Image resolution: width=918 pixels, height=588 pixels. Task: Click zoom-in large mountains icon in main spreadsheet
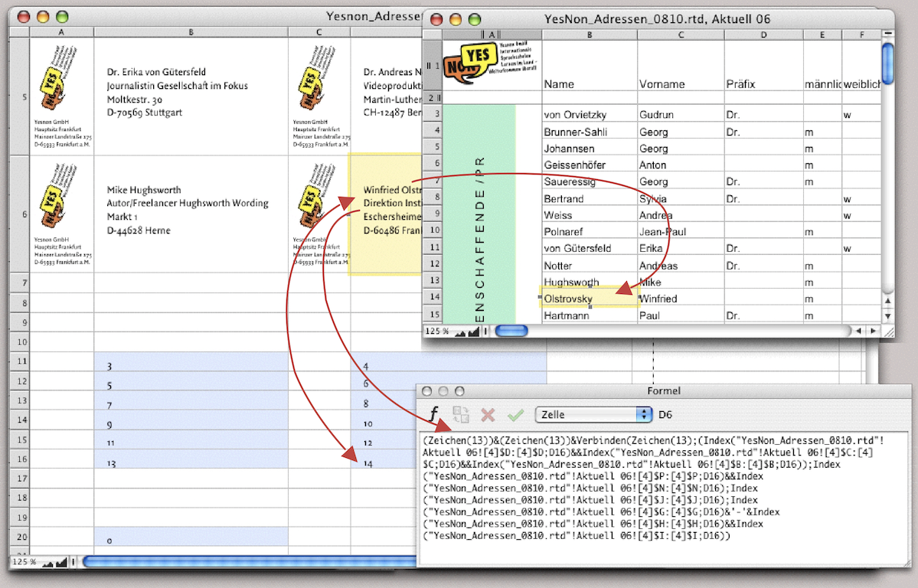click(x=61, y=562)
